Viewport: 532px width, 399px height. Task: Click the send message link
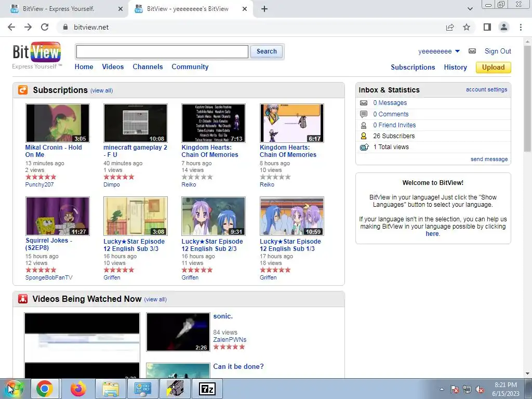tap(489, 159)
